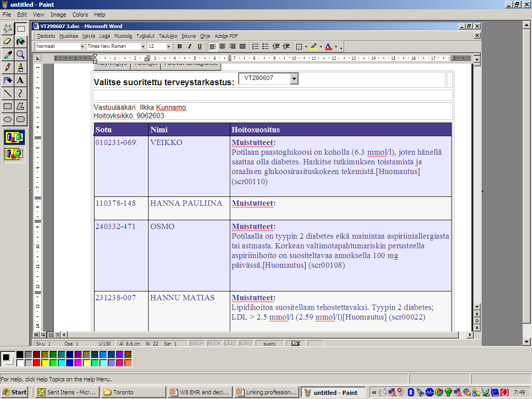Open Paint's Colors menu
The height and width of the screenshot is (399, 532).
[80, 15]
